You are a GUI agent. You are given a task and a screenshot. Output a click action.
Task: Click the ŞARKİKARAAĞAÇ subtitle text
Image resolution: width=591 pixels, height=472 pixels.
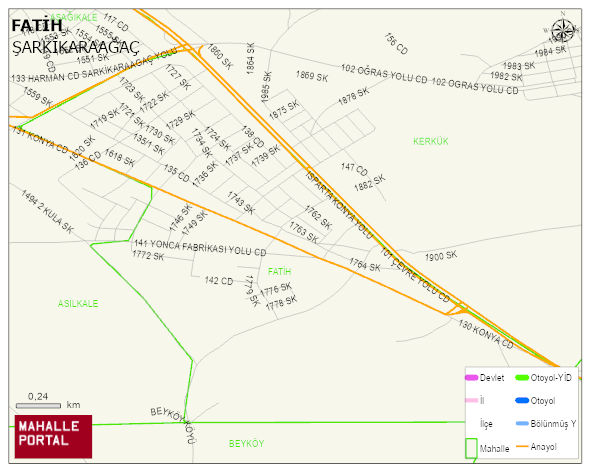76,47
